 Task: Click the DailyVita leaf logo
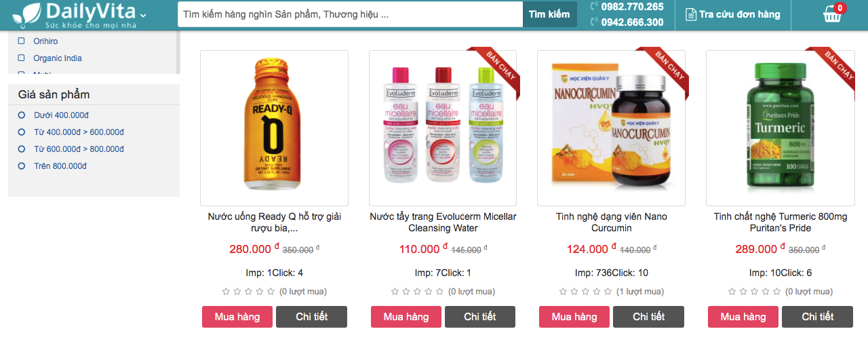[26, 14]
